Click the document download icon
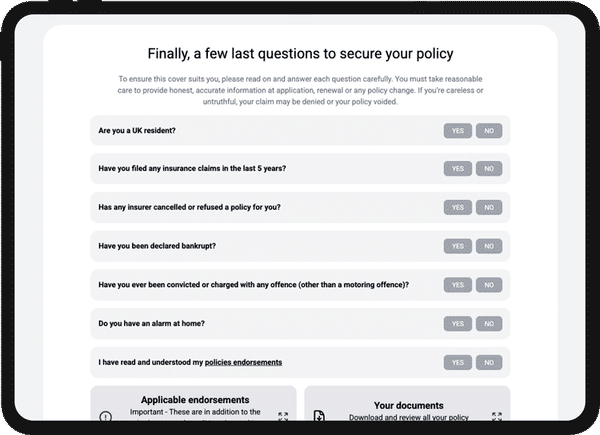This screenshot has height=435, width=600. pos(319,416)
